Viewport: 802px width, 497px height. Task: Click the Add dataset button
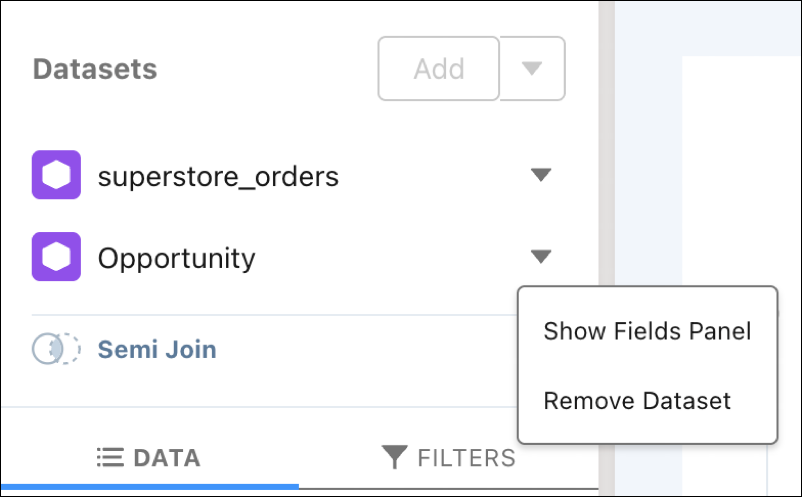439,69
